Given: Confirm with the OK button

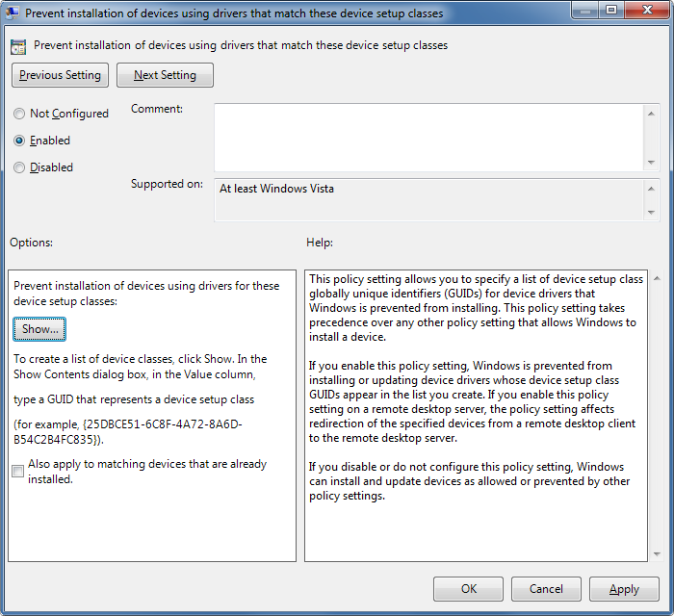Looking at the screenshot, I should click(469, 589).
